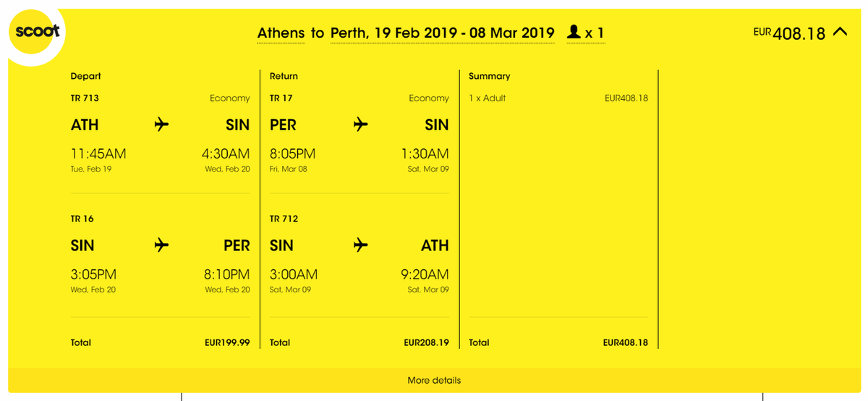This screenshot has width=868, height=401.
Task: Click the 1 x Adult fare line
Action: click(487, 98)
